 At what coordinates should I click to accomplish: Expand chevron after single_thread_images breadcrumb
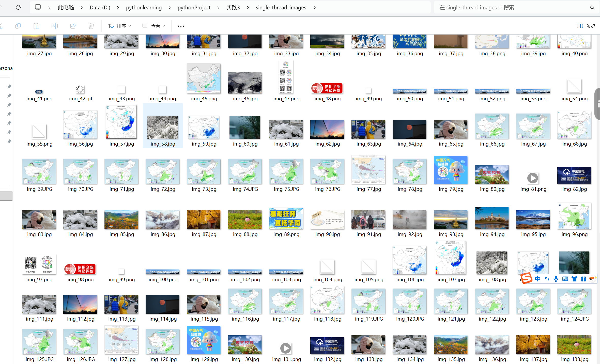pos(315,8)
